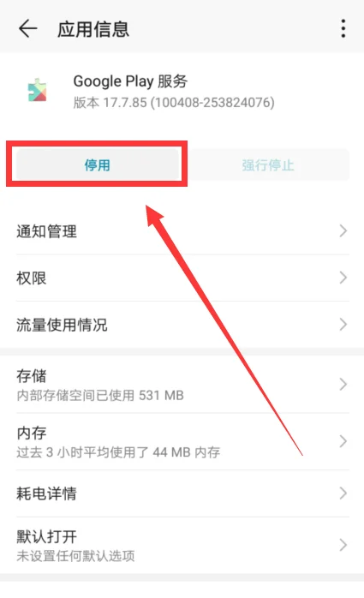Open 流量使用情况 row
This screenshot has width=364, height=598.
click(182, 325)
